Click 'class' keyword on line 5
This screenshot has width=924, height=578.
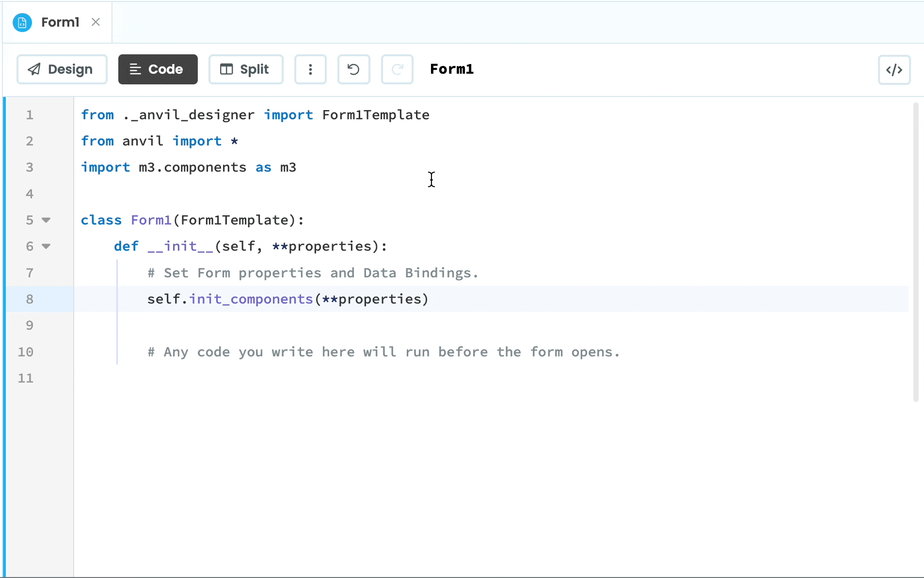pyautogui.click(x=101, y=220)
